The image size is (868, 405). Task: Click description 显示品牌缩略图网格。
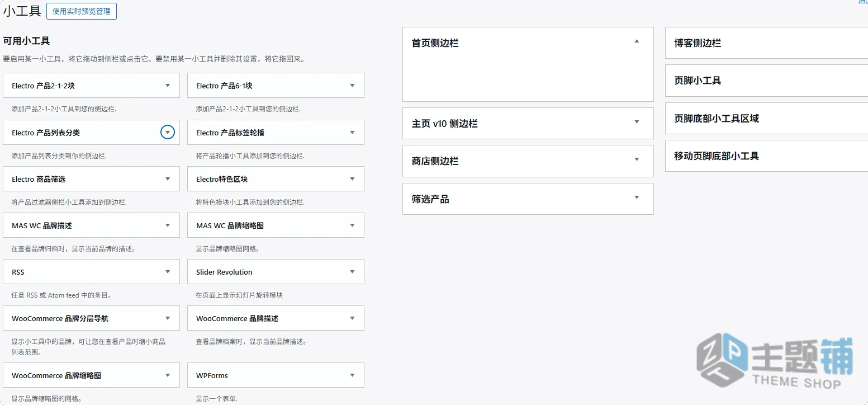coord(227,248)
